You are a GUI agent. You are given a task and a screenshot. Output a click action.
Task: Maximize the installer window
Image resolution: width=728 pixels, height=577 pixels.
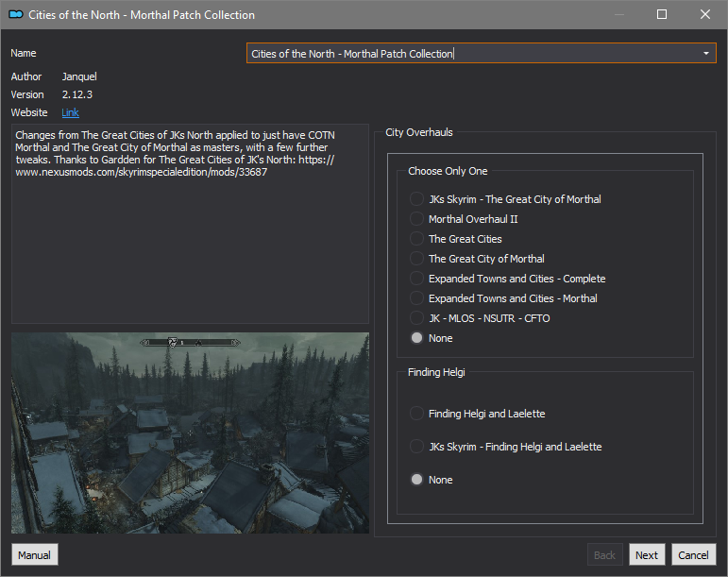click(662, 14)
